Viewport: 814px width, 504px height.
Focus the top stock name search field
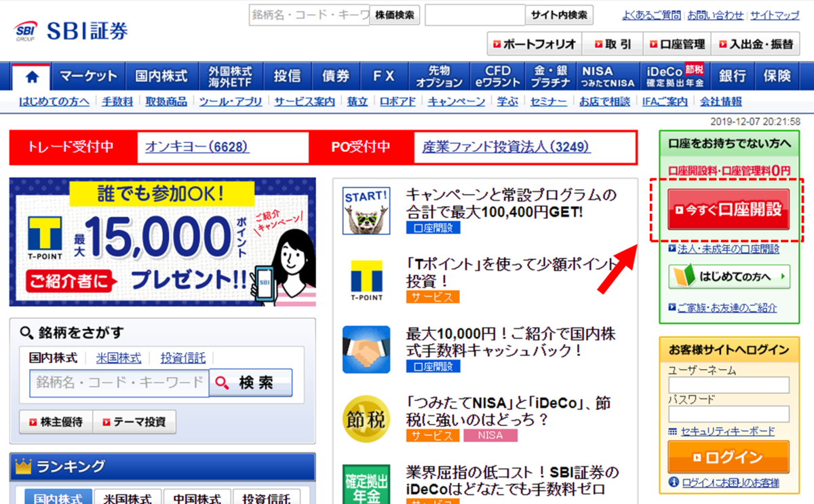click(x=309, y=14)
